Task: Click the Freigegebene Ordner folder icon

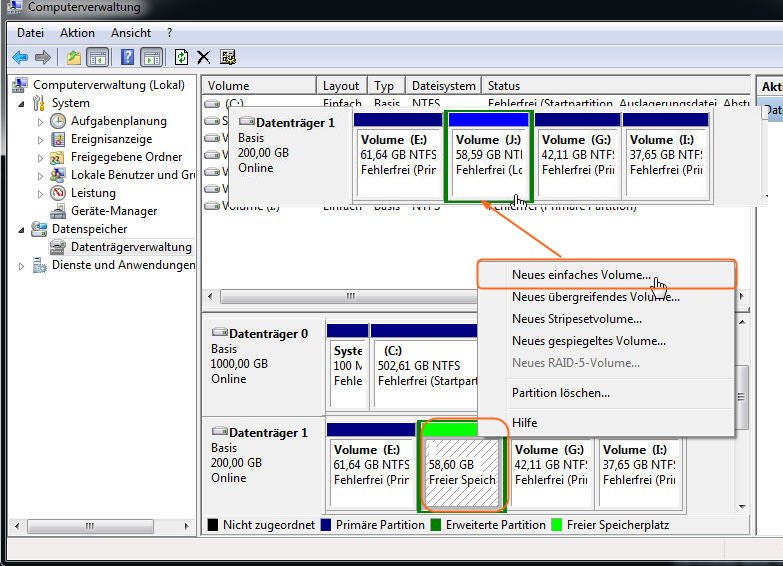Action: tap(58, 157)
